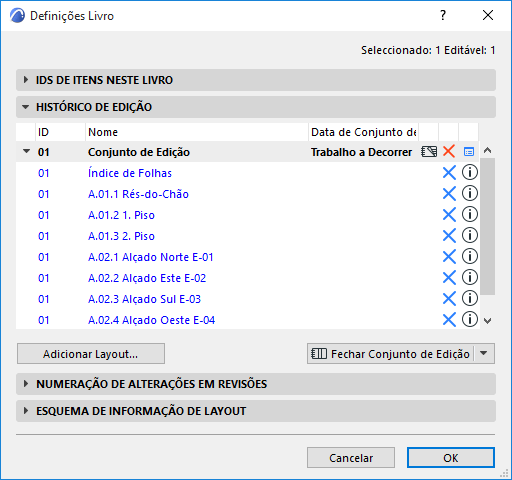
Task: Show info for A.01.2 1. Piso
Action: click(470, 214)
